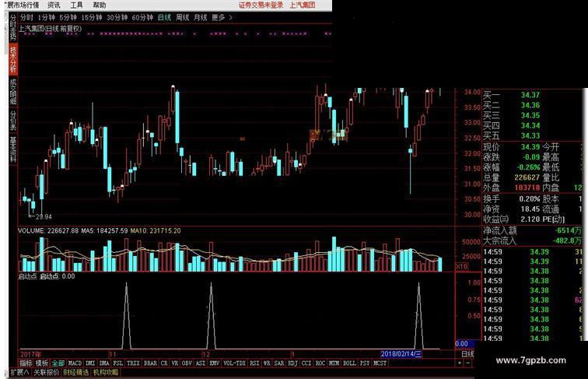This screenshot has width=588, height=379.
Task: Switch to 5分钟 chart period
Action: pyautogui.click(x=68, y=17)
